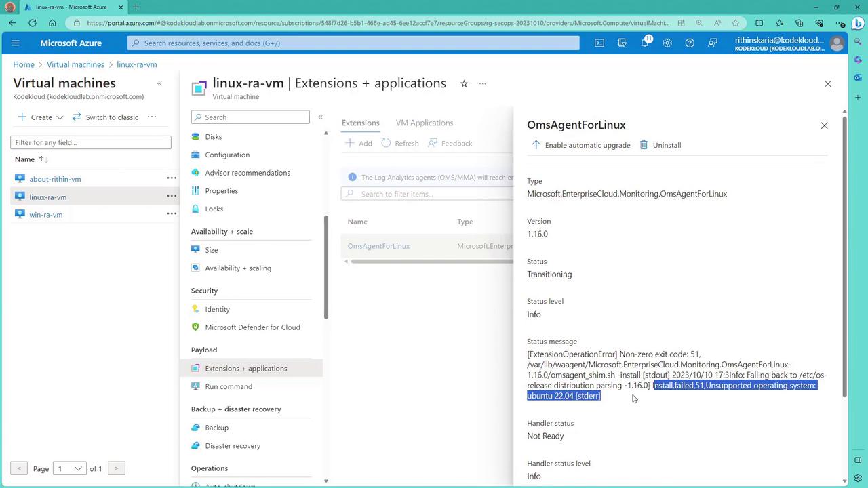The image size is (868, 488).
Task: Open the win-ra-vm virtual machine
Action: pos(45,215)
